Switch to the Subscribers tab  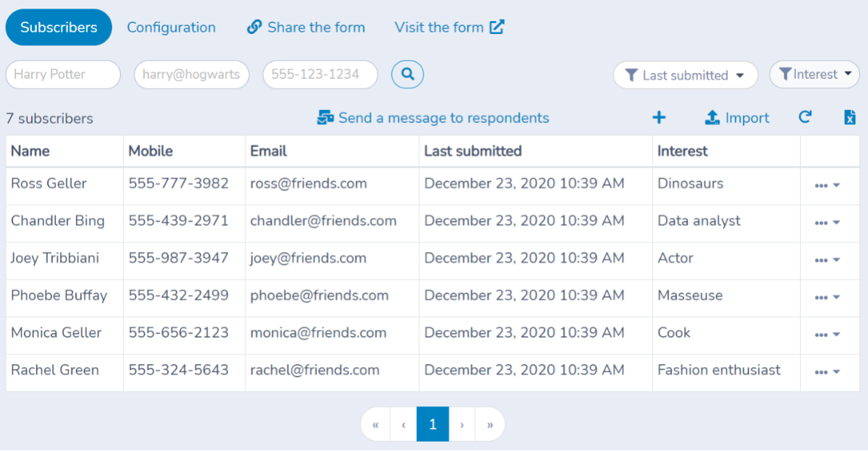click(x=59, y=27)
